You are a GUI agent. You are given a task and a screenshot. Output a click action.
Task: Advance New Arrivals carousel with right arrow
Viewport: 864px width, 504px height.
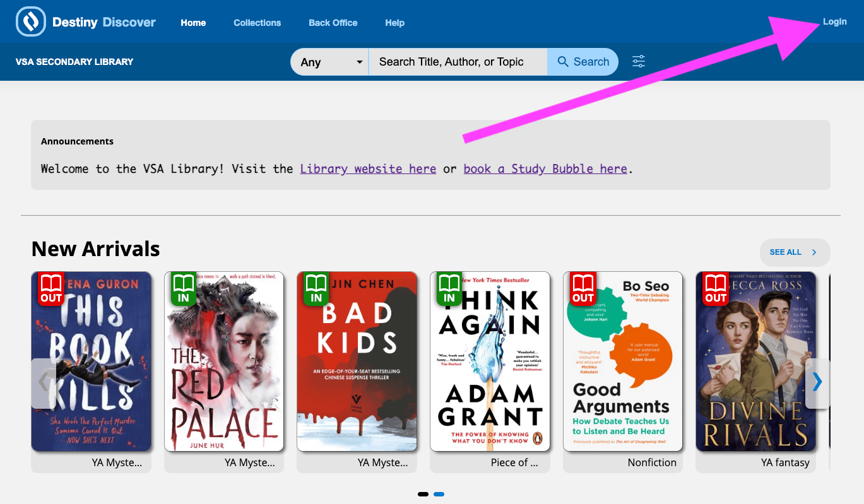[x=817, y=382]
